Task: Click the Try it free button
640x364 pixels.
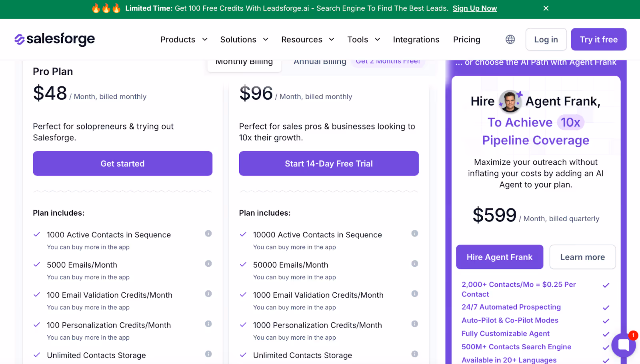Action: click(x=598, y=39)
